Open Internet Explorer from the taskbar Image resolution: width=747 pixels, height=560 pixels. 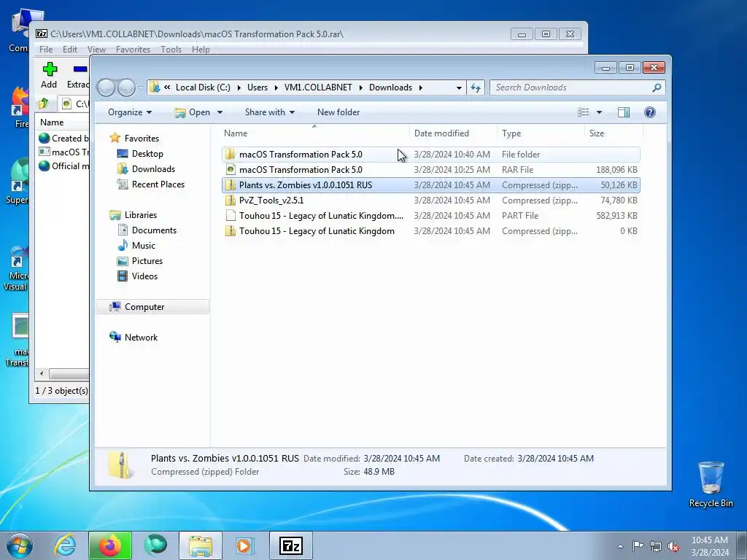pos(65,545)
